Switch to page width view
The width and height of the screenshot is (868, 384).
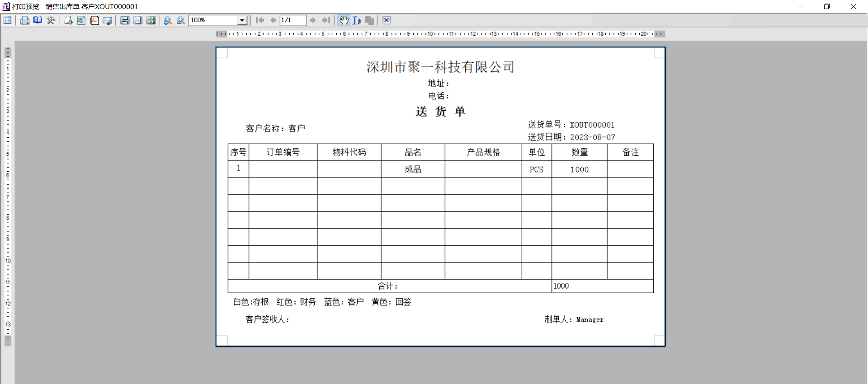[x=125, y=20]
